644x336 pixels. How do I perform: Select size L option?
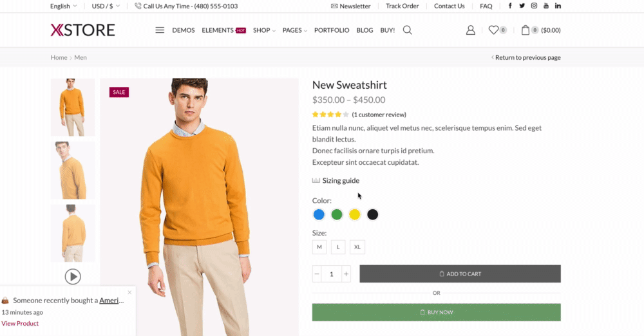pos(338,247)
